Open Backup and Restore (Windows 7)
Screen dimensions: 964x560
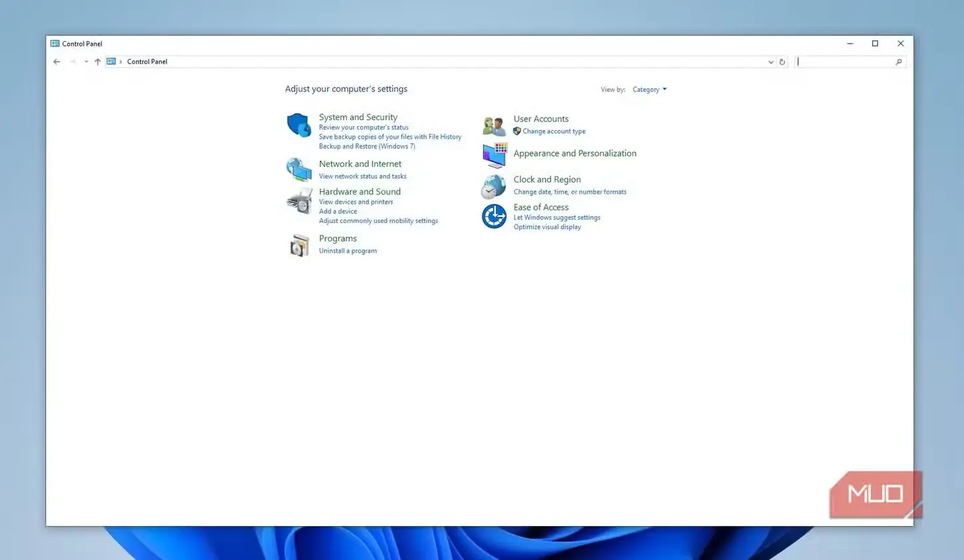pyautogui.click(x=367, y=146)
